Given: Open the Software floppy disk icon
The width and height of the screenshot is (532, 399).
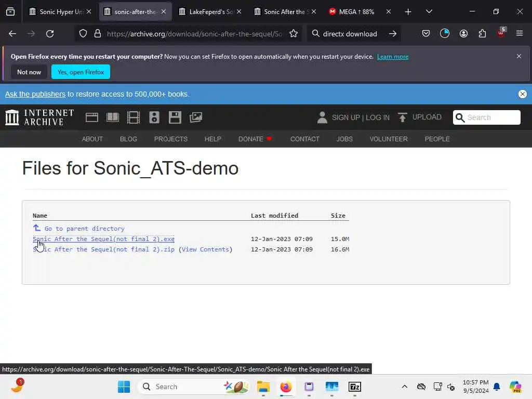Looking at the screenshot, I should (175, 117).
